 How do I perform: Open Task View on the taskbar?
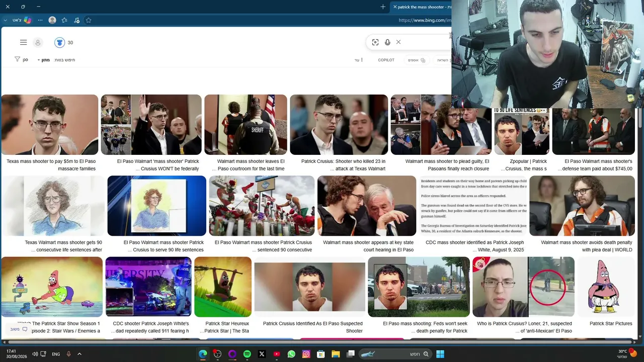pyautogui.click(x=351, y=354)
